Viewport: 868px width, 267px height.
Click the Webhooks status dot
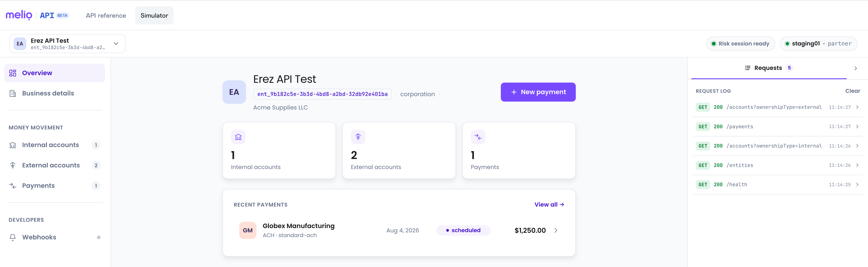pyautogui.click(x=99, y=237)
